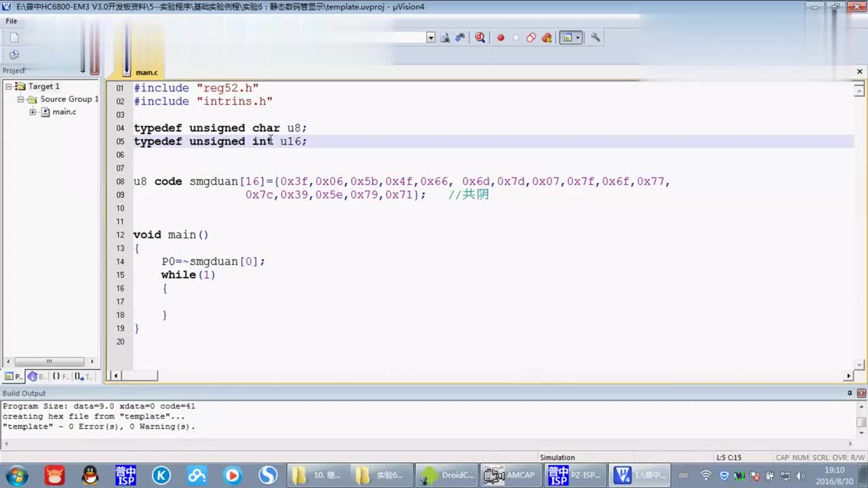Collapse the Source Group 1 node
This screenshot has height=488, width=868.
click(x=21, y=99)
